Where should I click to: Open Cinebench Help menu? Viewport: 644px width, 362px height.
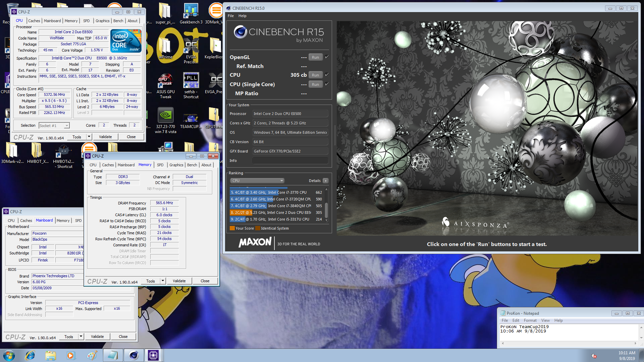click(242, 16)
